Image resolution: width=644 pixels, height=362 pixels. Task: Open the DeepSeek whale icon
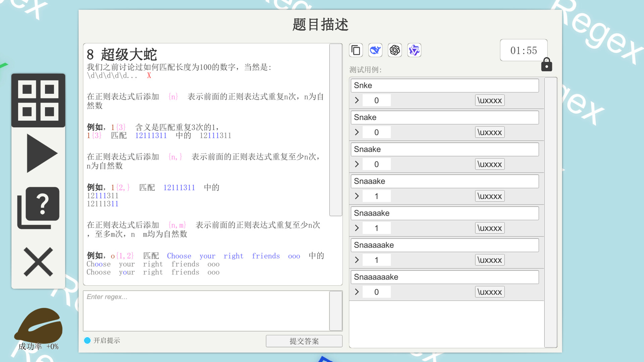(375, 50)
